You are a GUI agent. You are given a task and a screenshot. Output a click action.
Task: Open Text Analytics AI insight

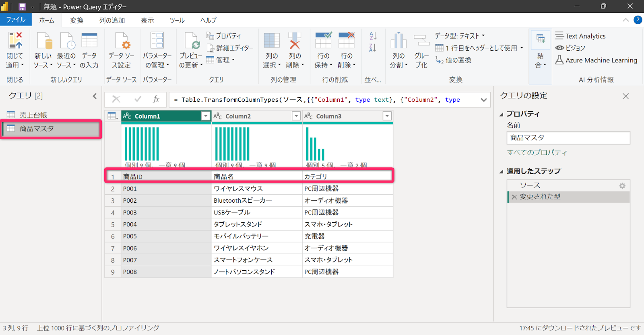[x=580, y=36]
